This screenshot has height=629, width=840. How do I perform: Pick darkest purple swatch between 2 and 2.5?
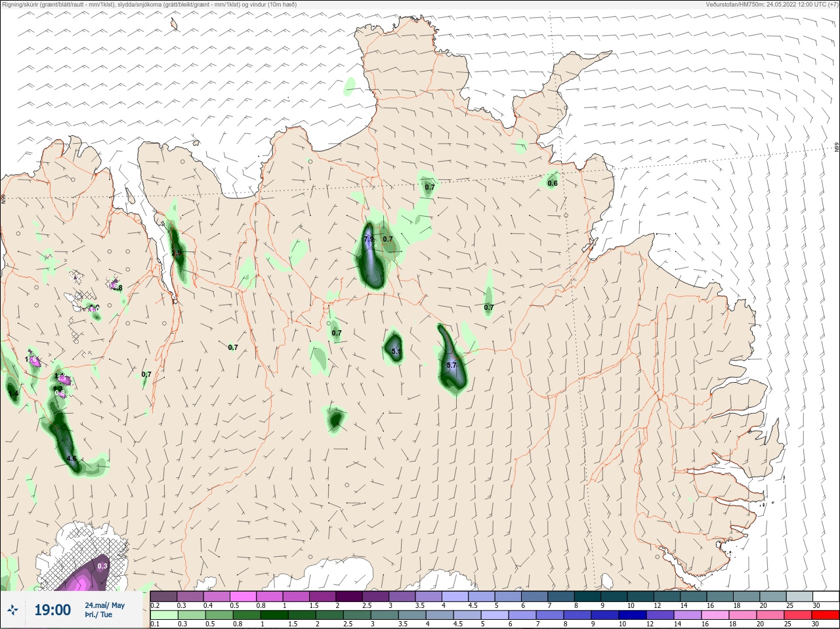350,596
